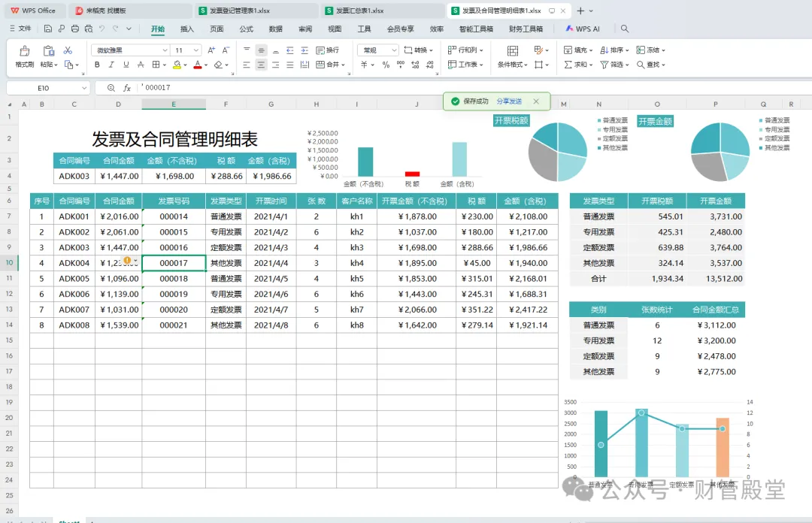
Task: Toggle middle vertical alignment
Action: click(261, 50)
